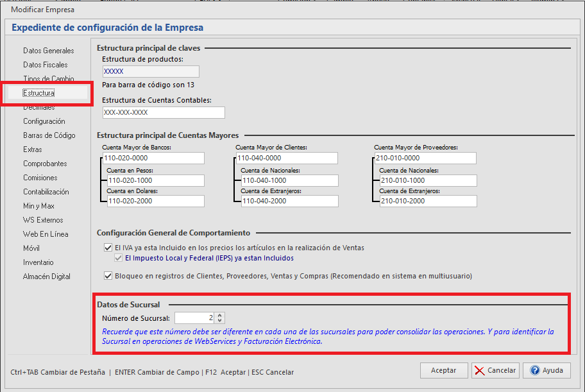Focus the Cuenta Mayor de Bancos field
Image resolution: width=585 pixels, height=392 pixels.
pos(153,158)
